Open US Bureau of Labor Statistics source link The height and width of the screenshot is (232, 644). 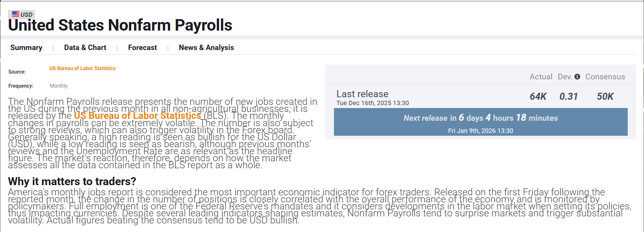[82, 68]
